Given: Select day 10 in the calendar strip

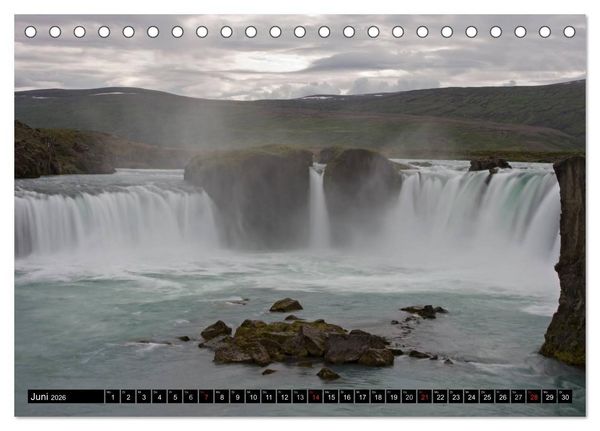Looking at the screenshot, I should (253, 397).
